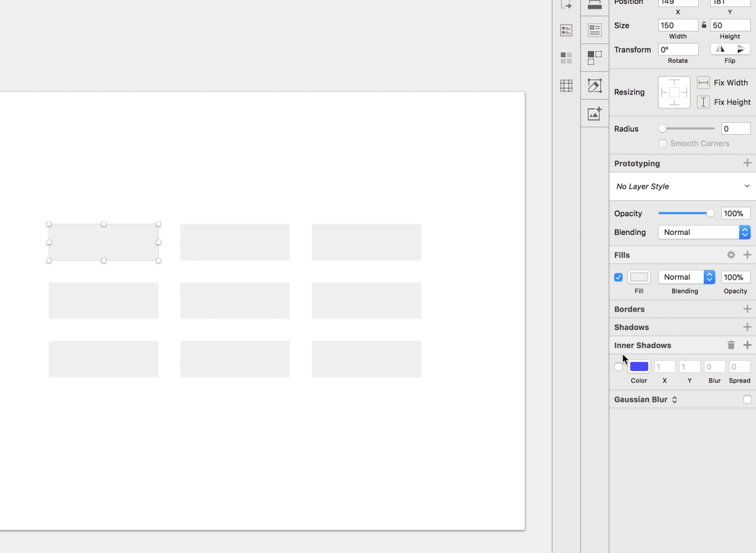Open the fill Blending Normal dropdown
Screen dimensions: 756x553
pos(687,277)
